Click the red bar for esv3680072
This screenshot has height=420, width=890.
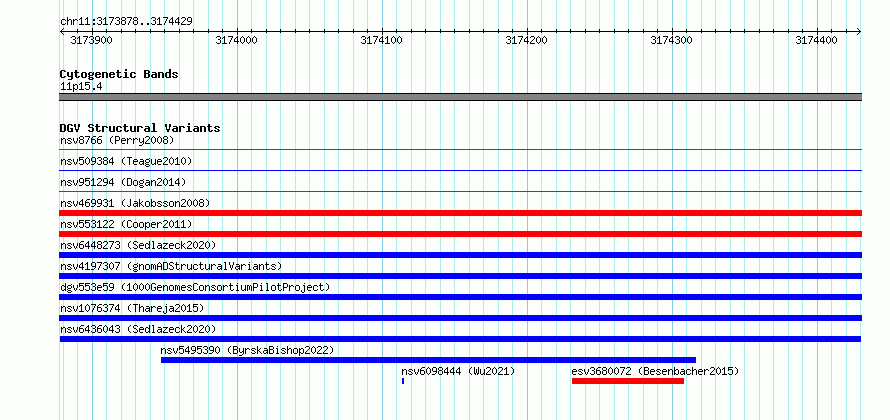pyautogui.click(x=628, y=381)
